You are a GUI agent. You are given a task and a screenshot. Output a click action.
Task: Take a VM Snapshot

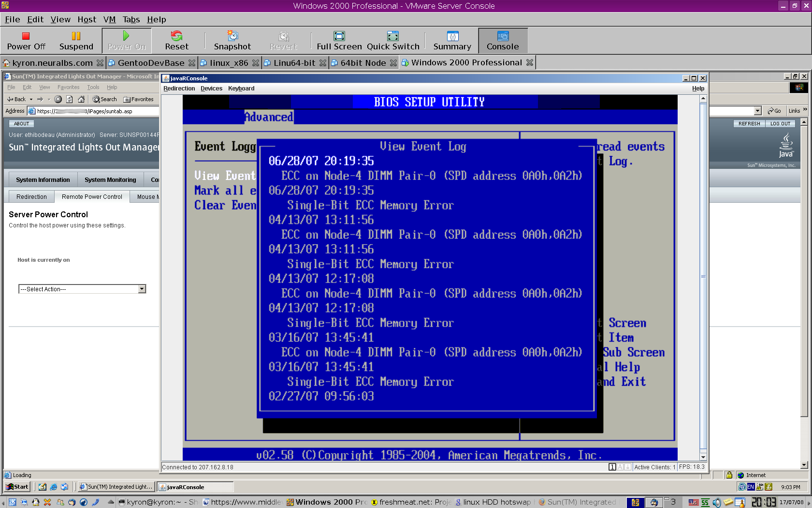click(x=232, y=40)
